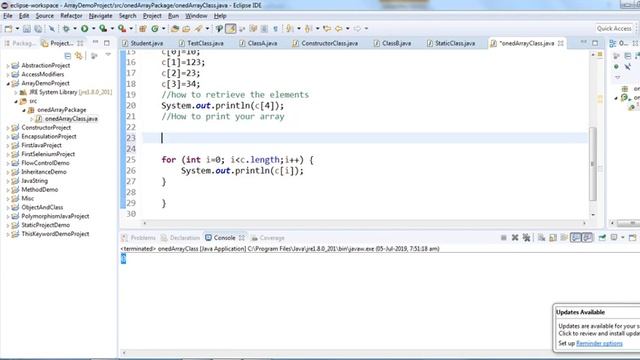Viewport: 640px width, 360px height.
Task: Select the onedArrayPackage tree item
Action: coord(62,110)
